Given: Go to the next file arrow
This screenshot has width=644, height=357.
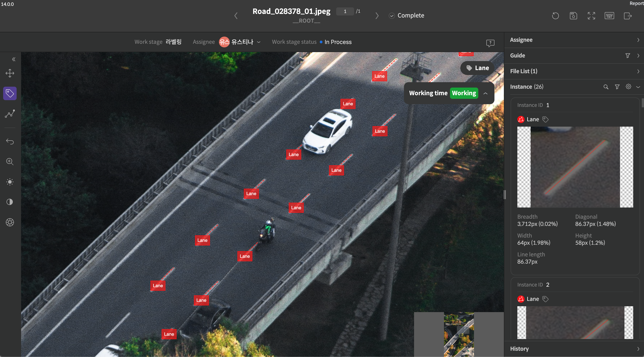Looking at the screenshot, I should click(x=377, y=16).
